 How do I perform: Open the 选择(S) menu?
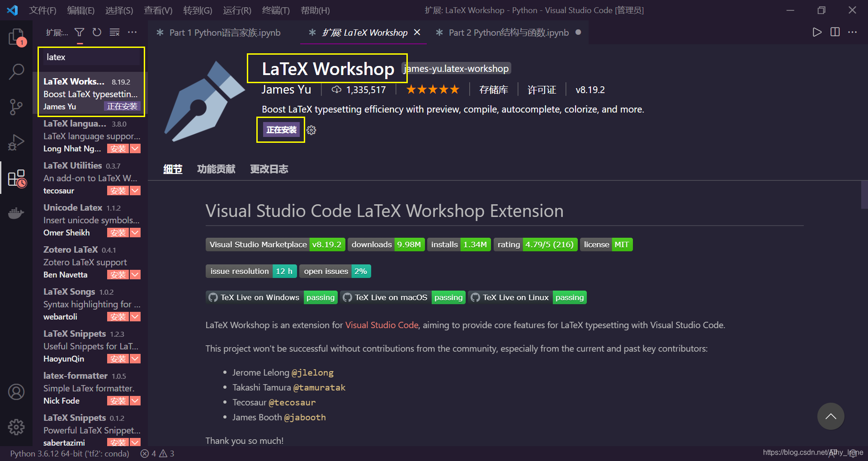119,10
